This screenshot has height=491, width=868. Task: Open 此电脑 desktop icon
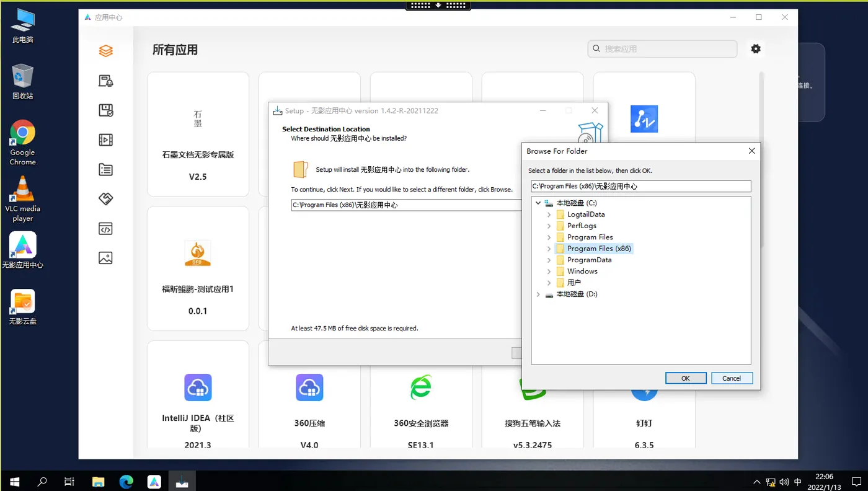click(x=22, y=25)
